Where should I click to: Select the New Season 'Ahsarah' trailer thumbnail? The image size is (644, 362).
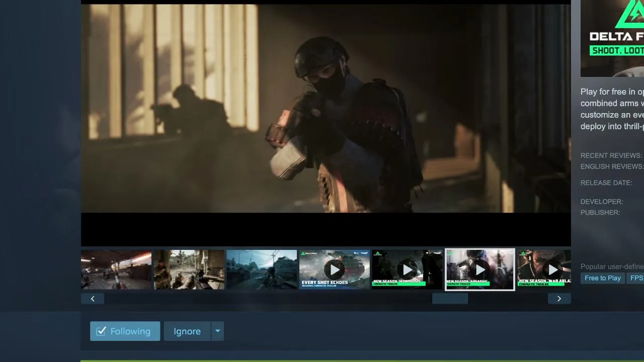[480, 269]
